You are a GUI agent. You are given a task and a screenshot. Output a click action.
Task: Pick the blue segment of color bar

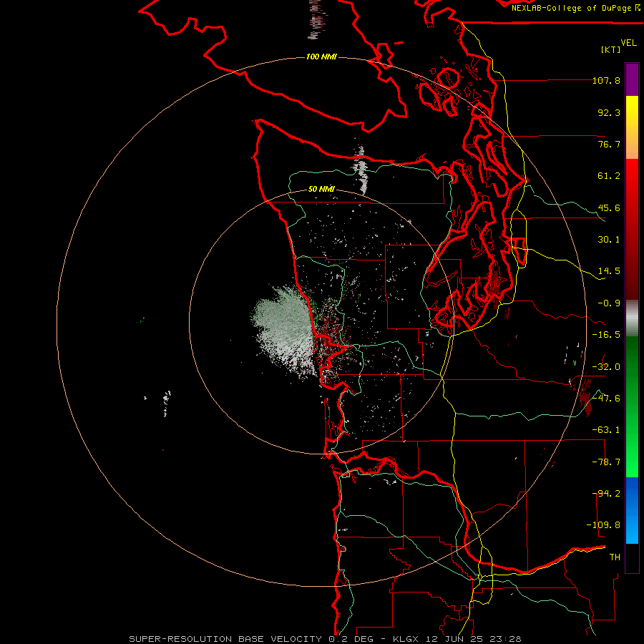pos(632,510)
